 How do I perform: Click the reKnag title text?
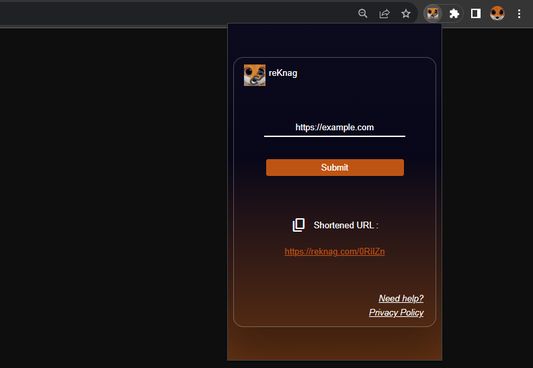point(283,73)
